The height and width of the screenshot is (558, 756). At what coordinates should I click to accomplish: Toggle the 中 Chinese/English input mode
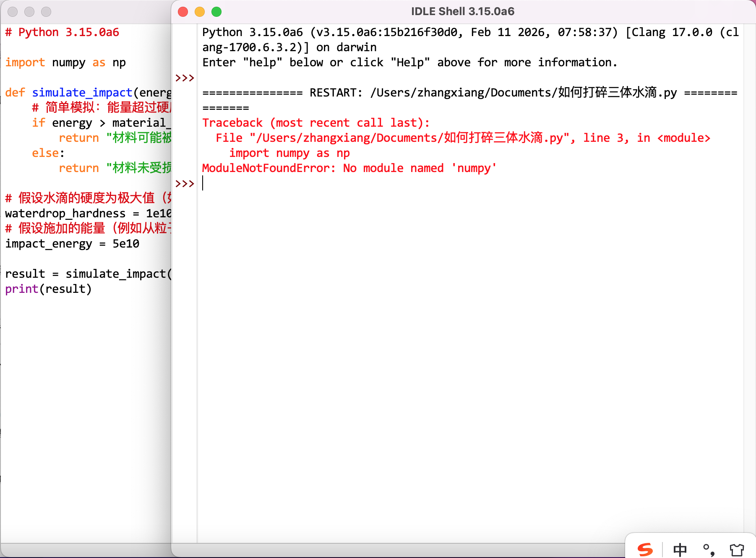click(680, 550)
